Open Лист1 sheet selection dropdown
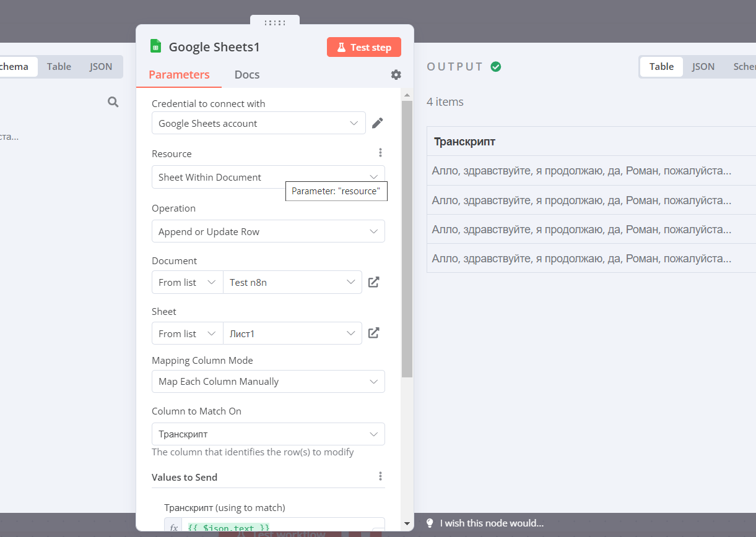The image size is (756, 537). (x=292, y=333)
